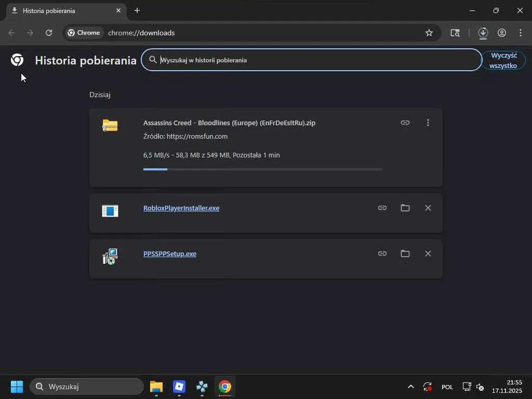
Task: Click the Chrome logo beside Historia pobierania
Action: click(17, 60)
